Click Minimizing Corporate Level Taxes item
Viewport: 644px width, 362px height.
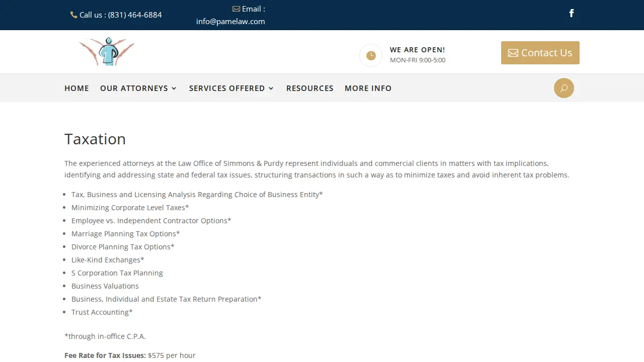pos(130,208)
